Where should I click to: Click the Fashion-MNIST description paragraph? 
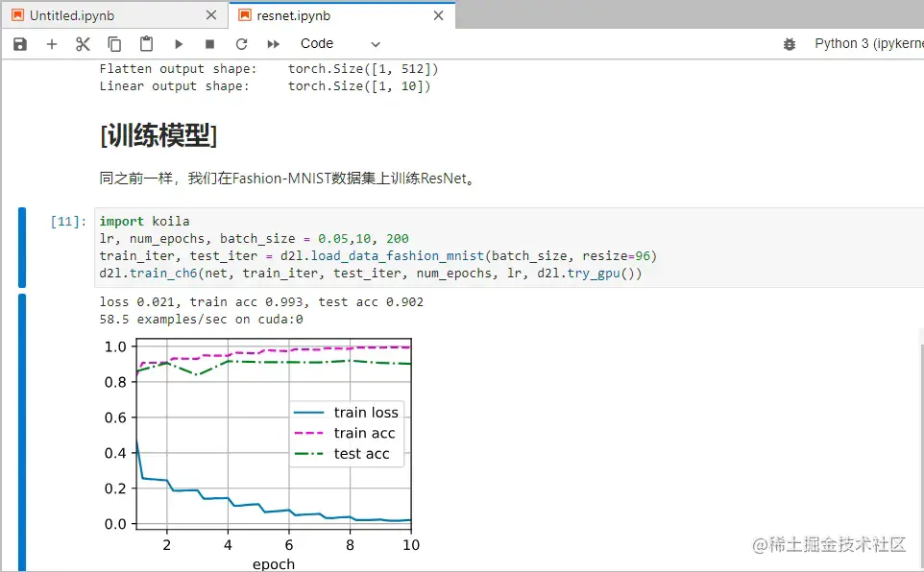287,178
